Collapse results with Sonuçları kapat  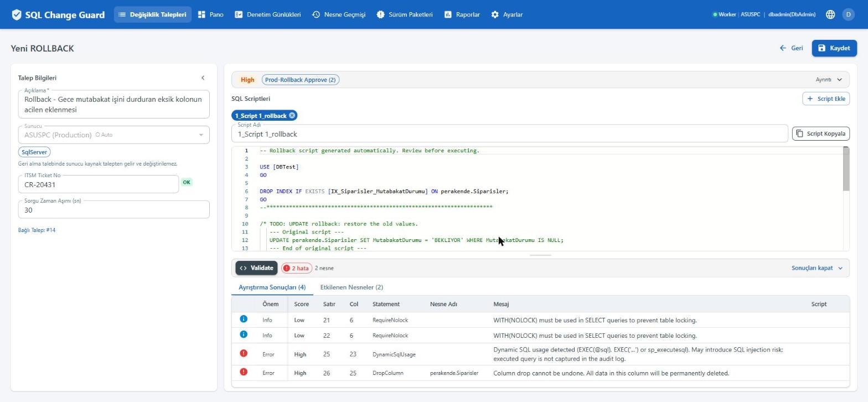point(817,268)
